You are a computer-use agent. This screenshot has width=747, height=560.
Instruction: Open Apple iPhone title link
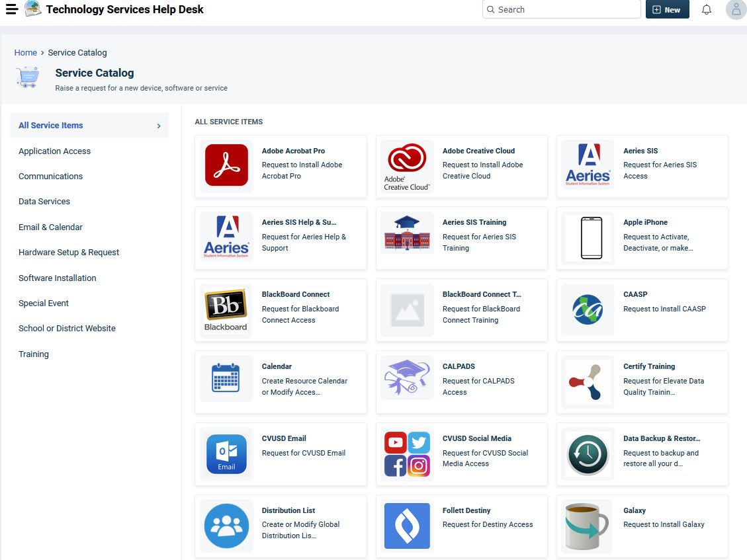pos(645,222)
